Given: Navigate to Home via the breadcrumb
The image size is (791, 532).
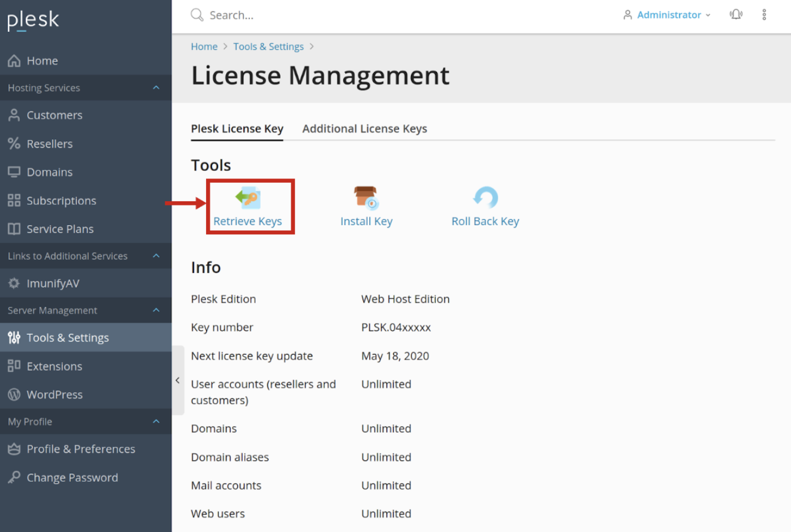Looking at the screenshot, I should (204, 46).
